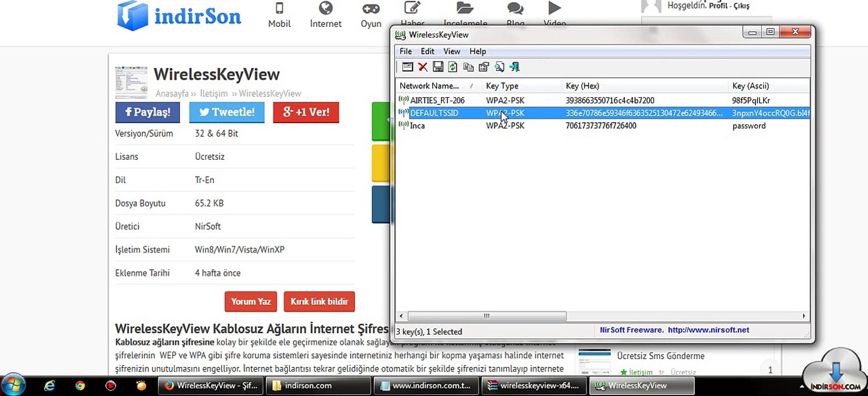Screen dimensions: 868x396
Task: Maximize the WirelessKeyView window
Action: point(771,32)
